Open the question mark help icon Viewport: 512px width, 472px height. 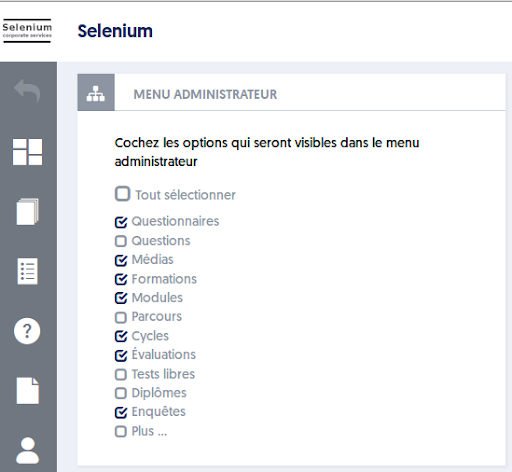pos(27,331)
